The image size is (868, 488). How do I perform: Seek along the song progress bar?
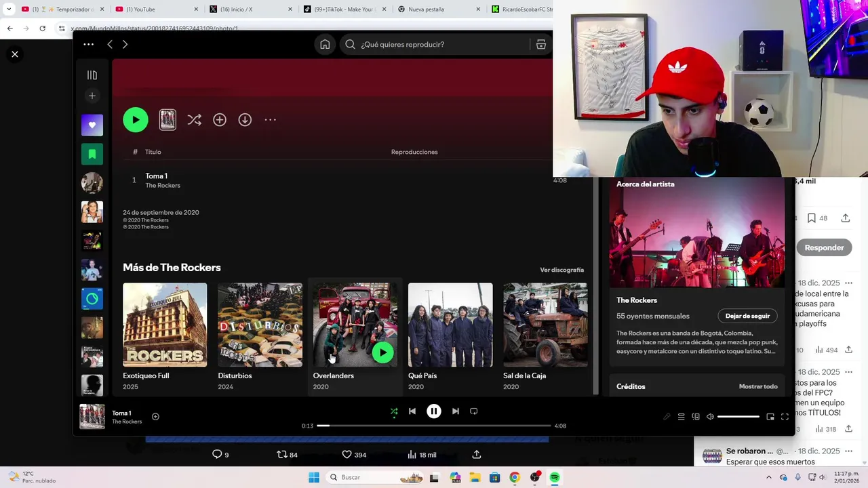pos(434,426)
